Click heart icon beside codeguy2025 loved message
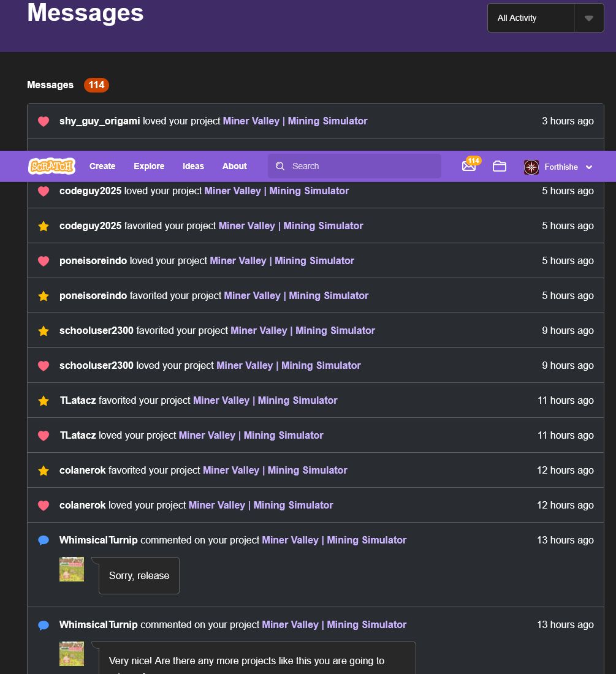The image size is (616, 674). [44, 191]
